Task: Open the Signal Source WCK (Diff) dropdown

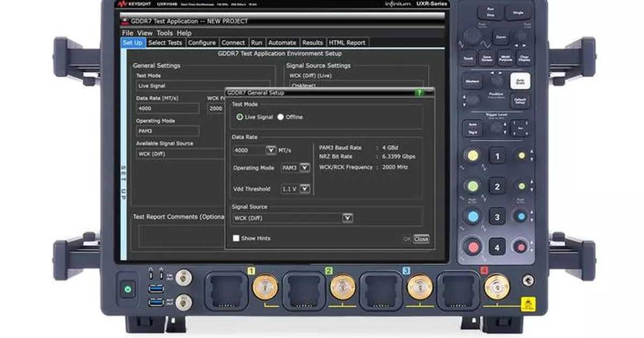Action: coord(347,218)
